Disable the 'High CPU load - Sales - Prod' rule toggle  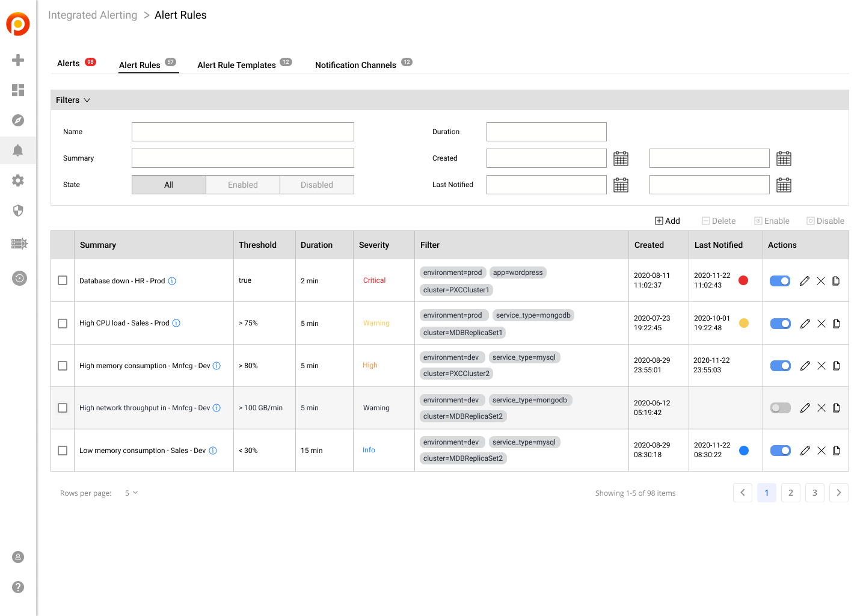click(x=780, y=323)
